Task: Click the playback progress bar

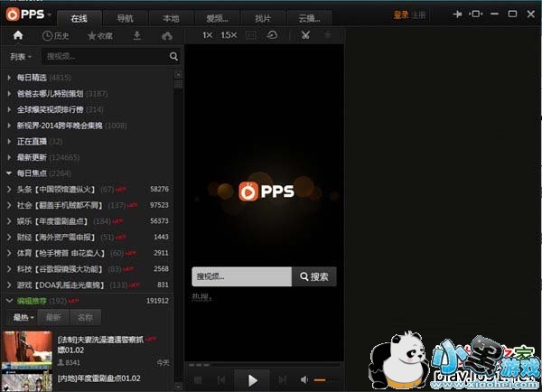Action: [x=264, y=365]
